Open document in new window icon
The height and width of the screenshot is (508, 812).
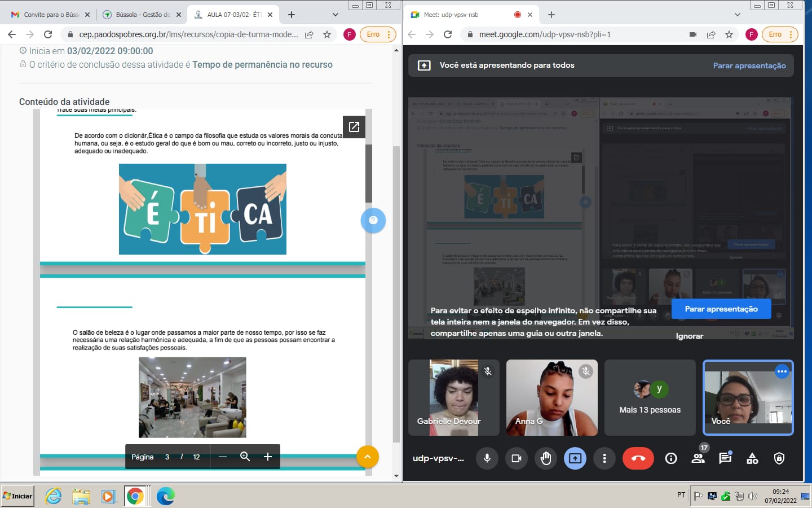click(354, 127)
